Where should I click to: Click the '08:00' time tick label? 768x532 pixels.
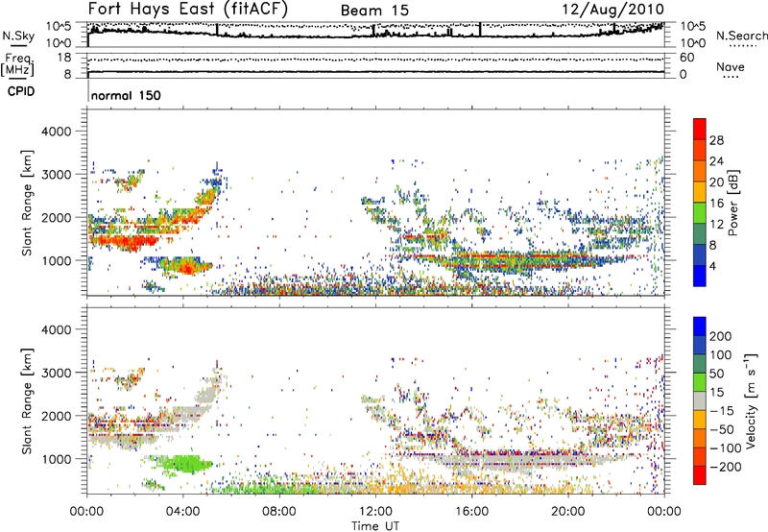tap(278, 512)
